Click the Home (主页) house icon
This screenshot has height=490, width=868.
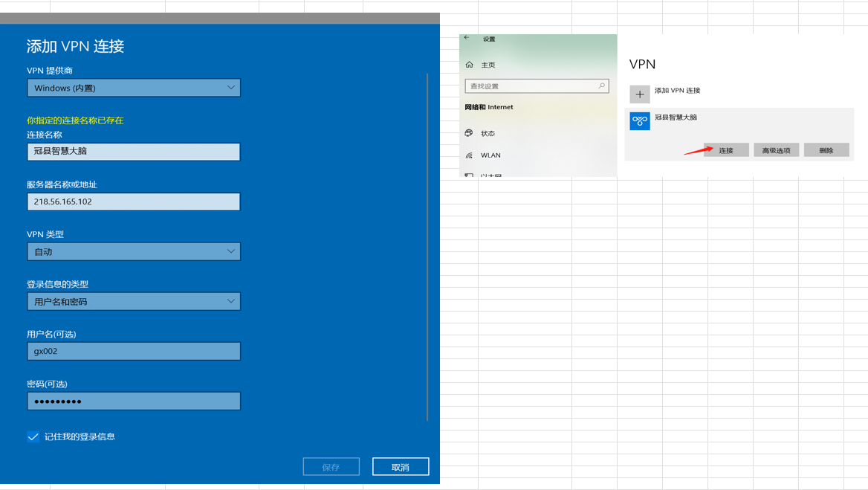[x=469, y=65]
